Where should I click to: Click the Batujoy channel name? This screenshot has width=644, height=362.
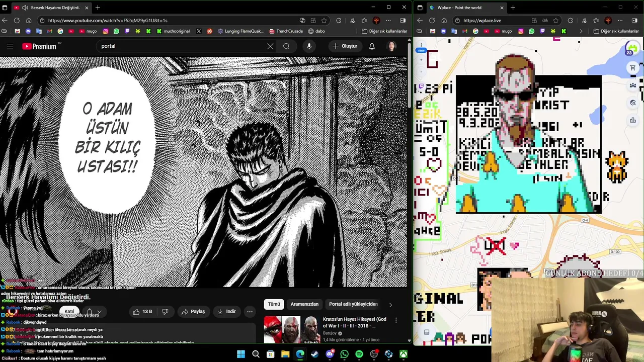click(x=330, y=333)
